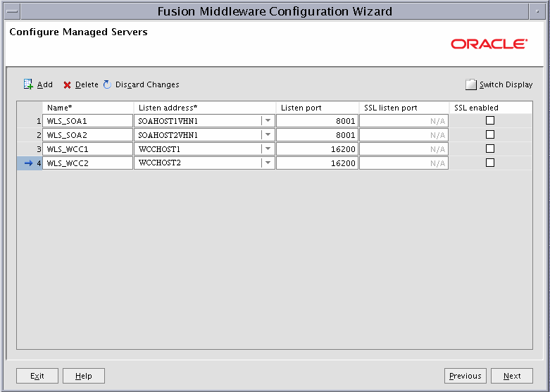Image resolution: width=550 pixels, height=392 pixels.
Task: Click the SSL enabled column header
Action: (491, 108)
